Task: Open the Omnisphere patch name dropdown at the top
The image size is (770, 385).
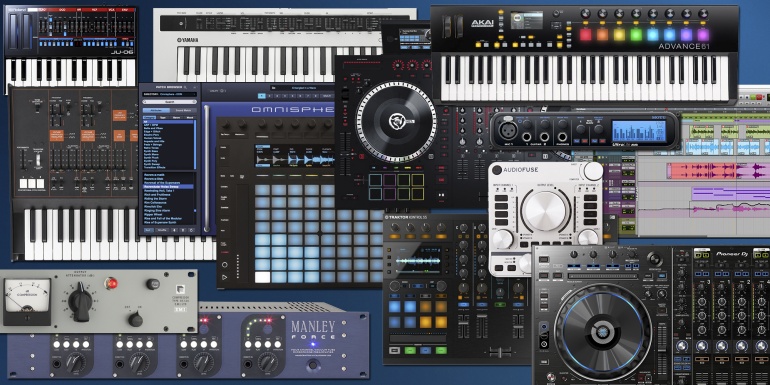Action: (x=302, y=88)
